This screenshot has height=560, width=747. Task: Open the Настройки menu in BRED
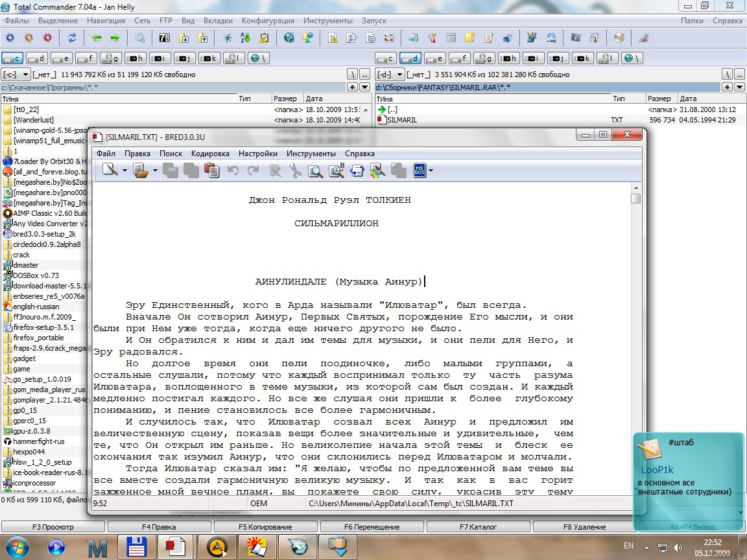pos(257,154)
